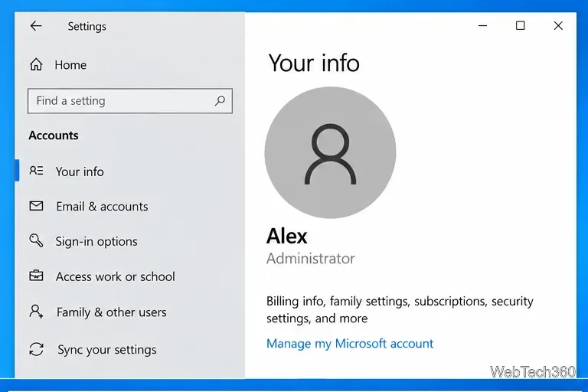The height and width of the screenshot is (392, 588).
Task: Click the back arrow in Settings
Action: click(x=36, y=26)
